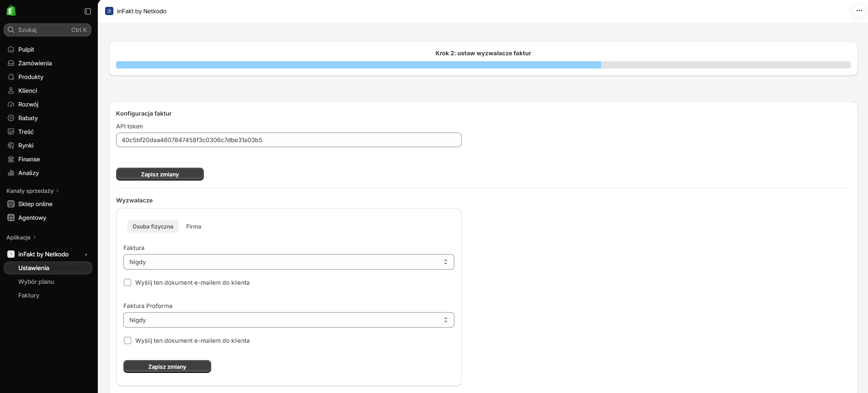The width and height of the screenshot is (868, 393).
Task: Enable email sending for Faktura document
Action: click(x=128, y=282)
